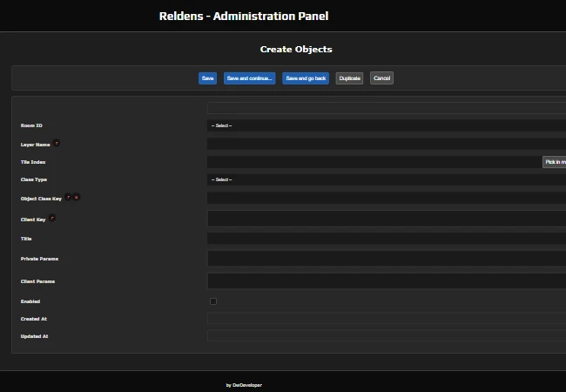Image resolution: width=566 pixels, height=392 pixels.
Task: Focus the Title input field
Action: click(387, 239)
